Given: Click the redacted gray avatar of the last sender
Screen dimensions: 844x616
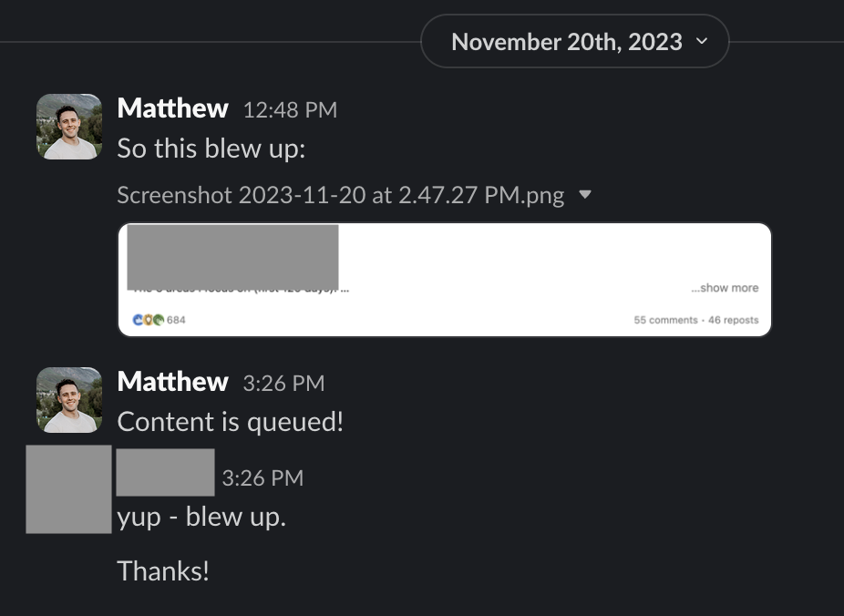Looking at the screenshot, I should coord(68,489).
